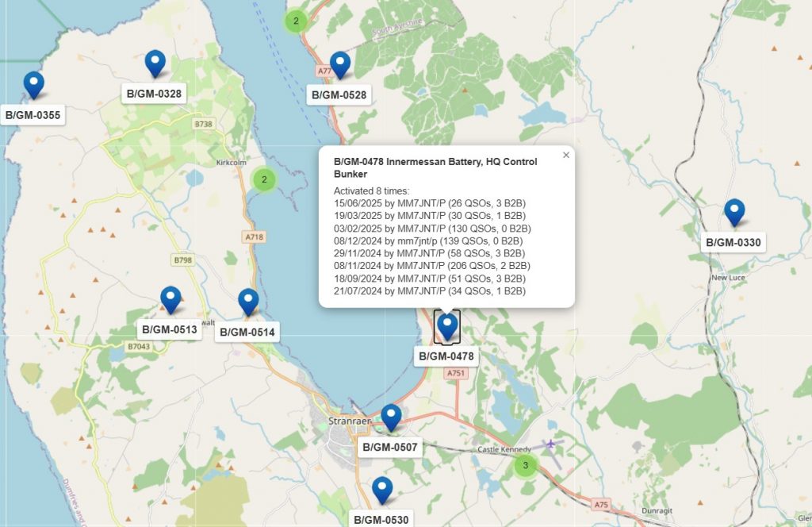This screenshot has width=812, height=527.
Task: Open the blue pin above B/GM-0507
Action: [x=391, y=417]
